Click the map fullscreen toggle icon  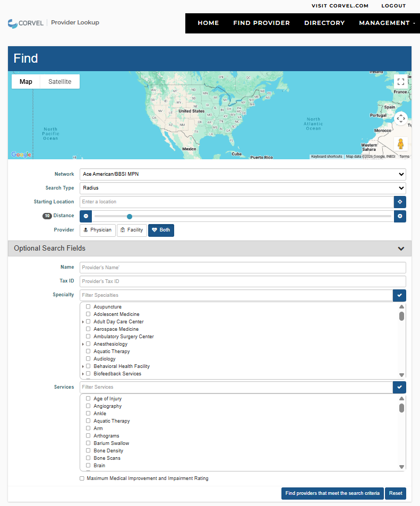[401, 82]
